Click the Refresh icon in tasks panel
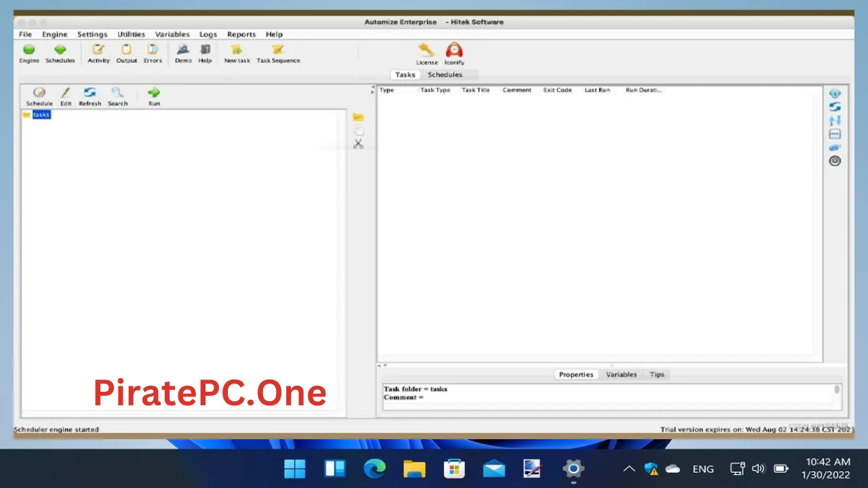Viewport: 868px width, 488px height. pyautogui.click(x=90, y=93)
